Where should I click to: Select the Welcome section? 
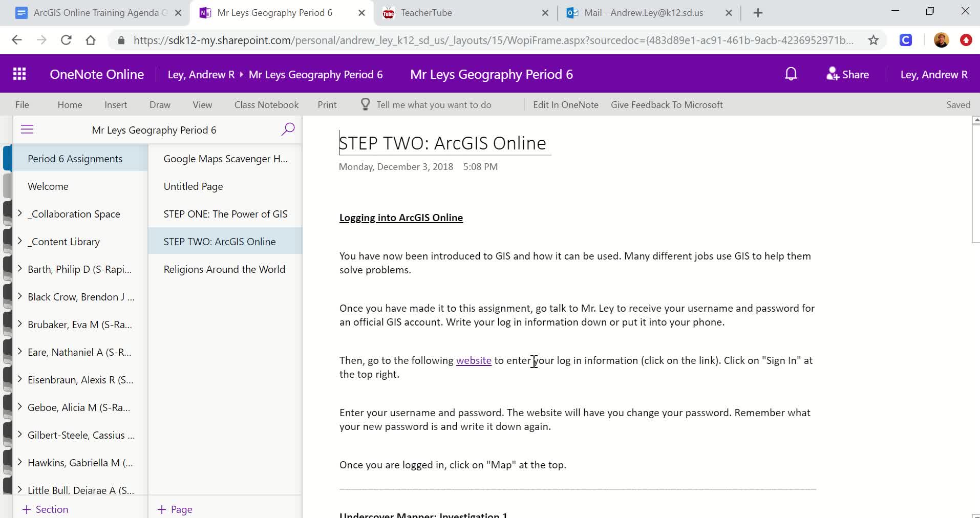pos(80,186)
